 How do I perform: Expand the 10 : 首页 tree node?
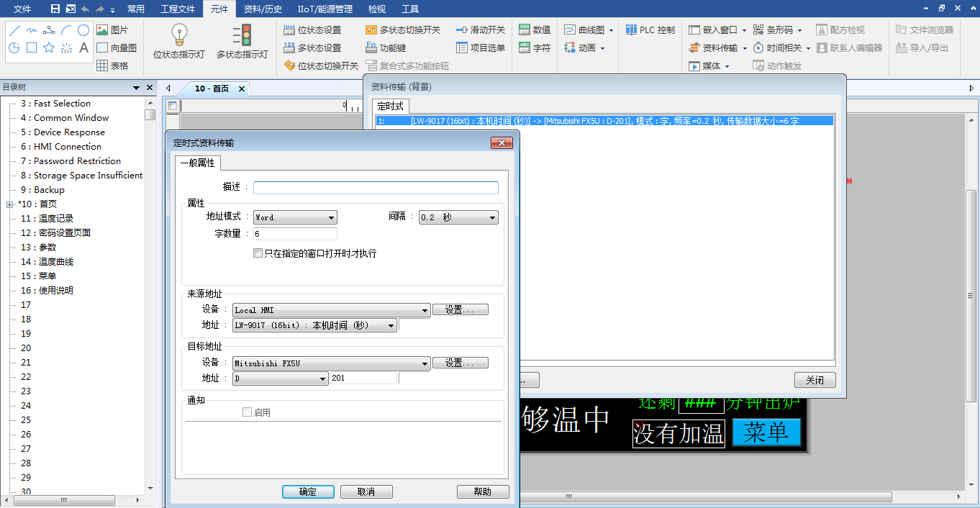point(10,204)
